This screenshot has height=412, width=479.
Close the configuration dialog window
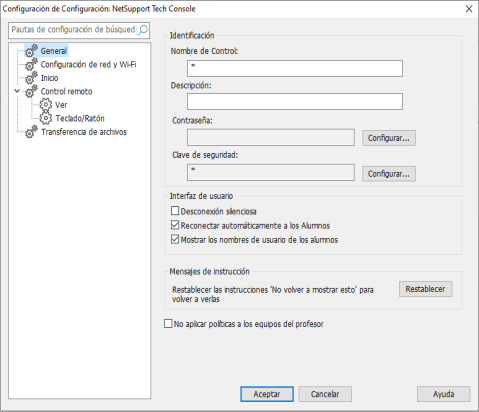pyautogui.click(x=469, y=9)
